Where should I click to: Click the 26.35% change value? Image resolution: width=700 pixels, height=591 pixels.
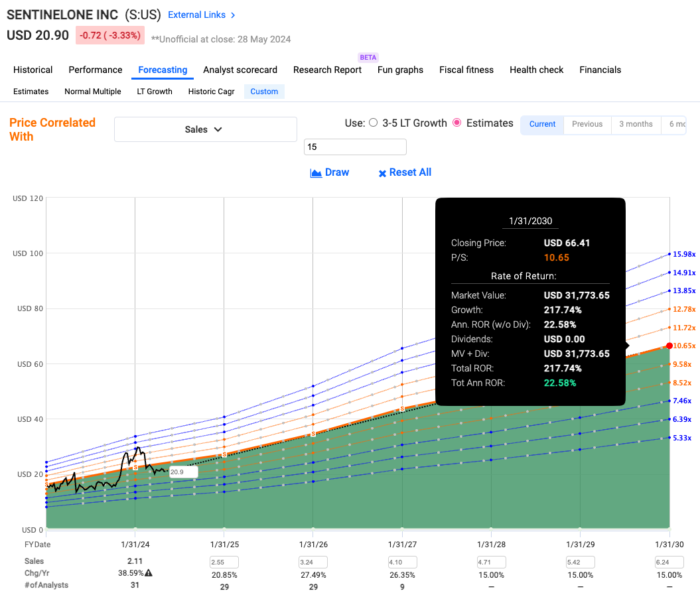click(x=402, y=575)
